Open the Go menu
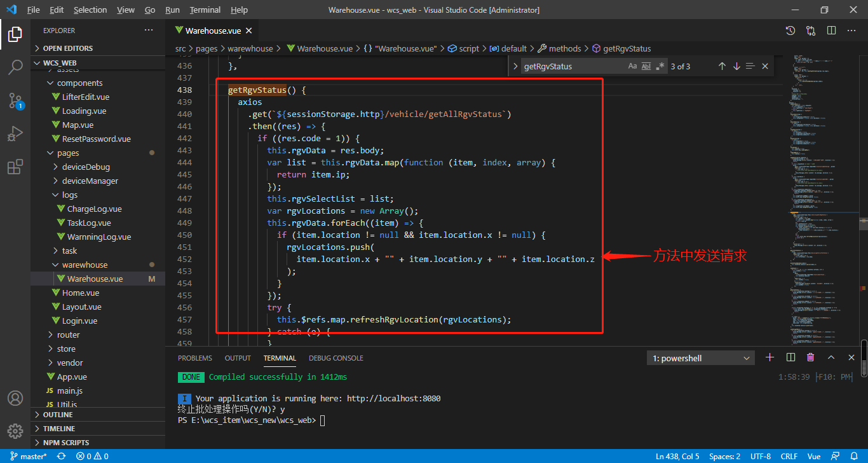Screen dimensions: 868x463 (150, 10)
